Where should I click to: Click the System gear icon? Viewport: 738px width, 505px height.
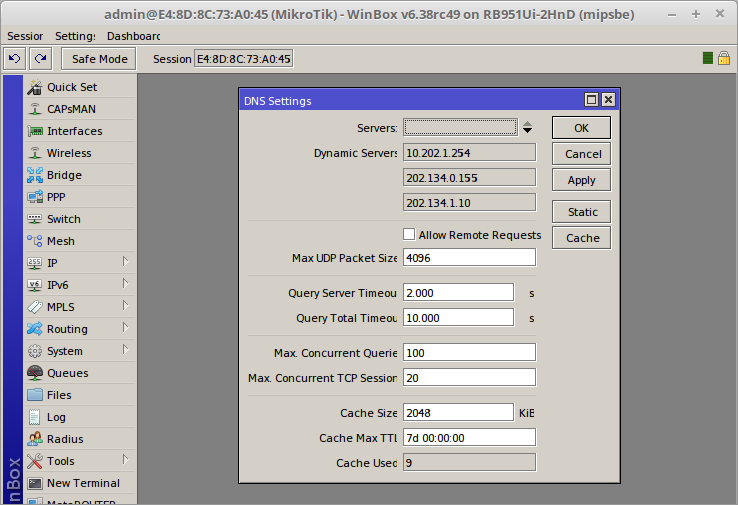tap(35, 351)
